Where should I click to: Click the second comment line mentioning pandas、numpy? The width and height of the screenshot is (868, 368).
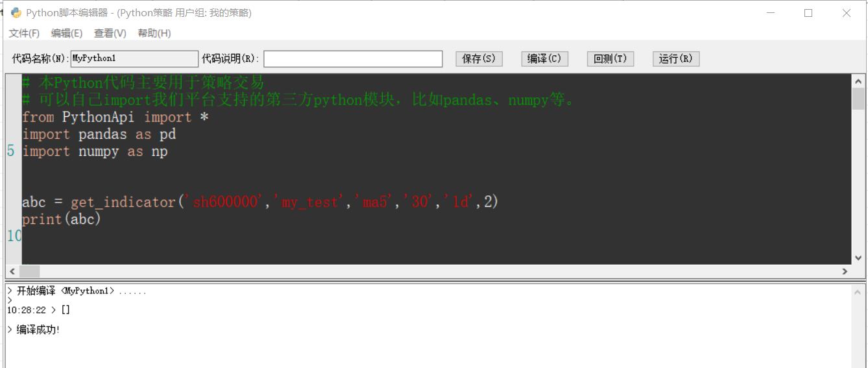point(298,100)
